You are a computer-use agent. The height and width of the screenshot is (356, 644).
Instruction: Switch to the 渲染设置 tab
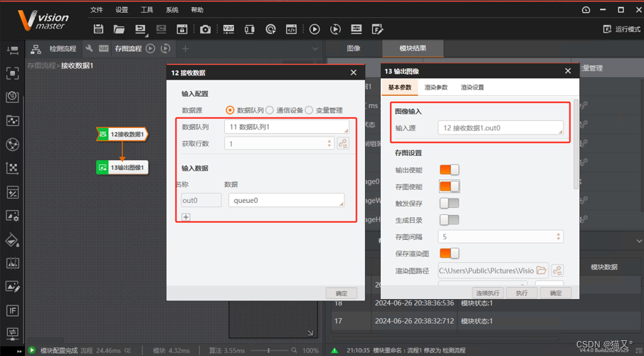(472, 87)
